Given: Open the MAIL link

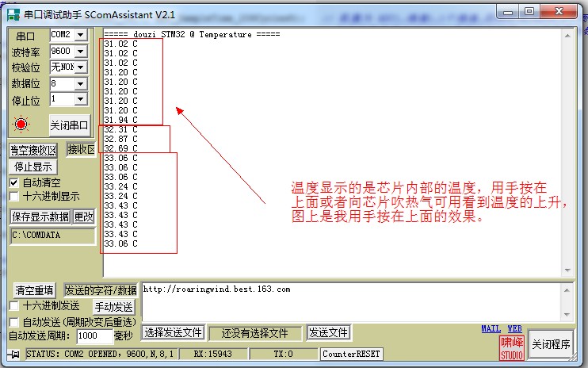Looking at the screenshot, I should [x=491, y=329].
